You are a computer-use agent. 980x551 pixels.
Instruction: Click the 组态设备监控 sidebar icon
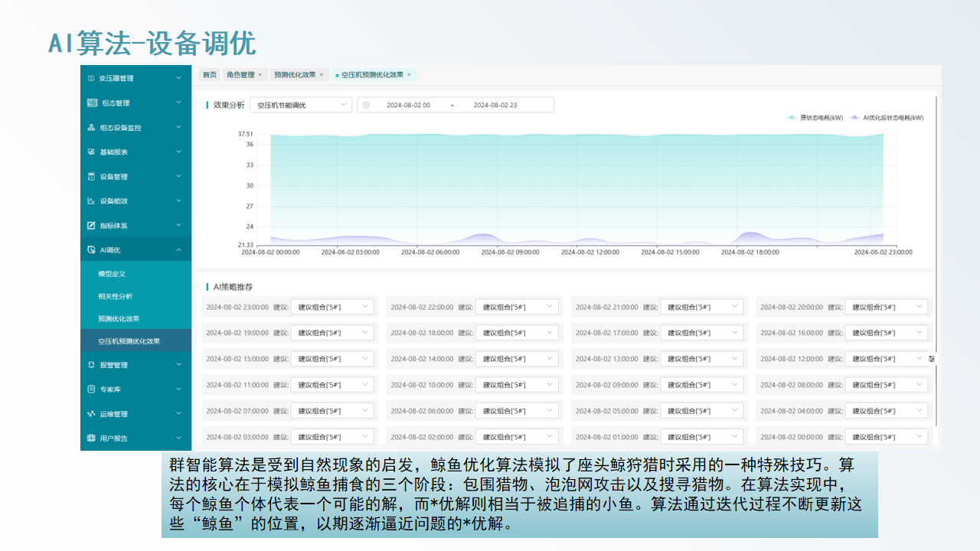coord(91,127)
